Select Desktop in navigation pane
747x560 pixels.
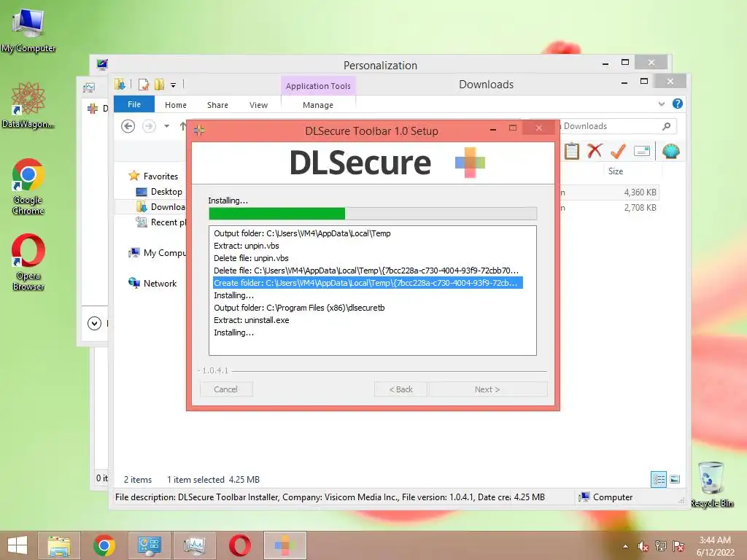pos(159,192)
